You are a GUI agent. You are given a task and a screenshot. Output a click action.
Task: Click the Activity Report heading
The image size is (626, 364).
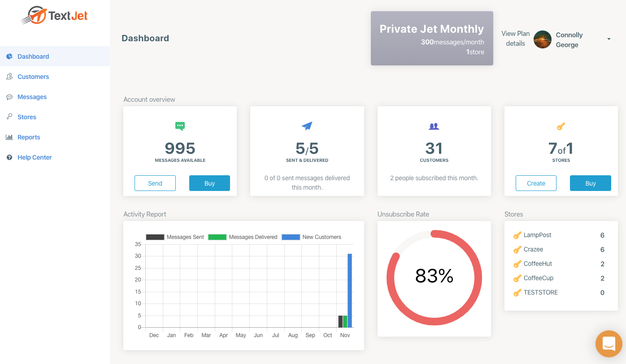(x=145, y=214)
